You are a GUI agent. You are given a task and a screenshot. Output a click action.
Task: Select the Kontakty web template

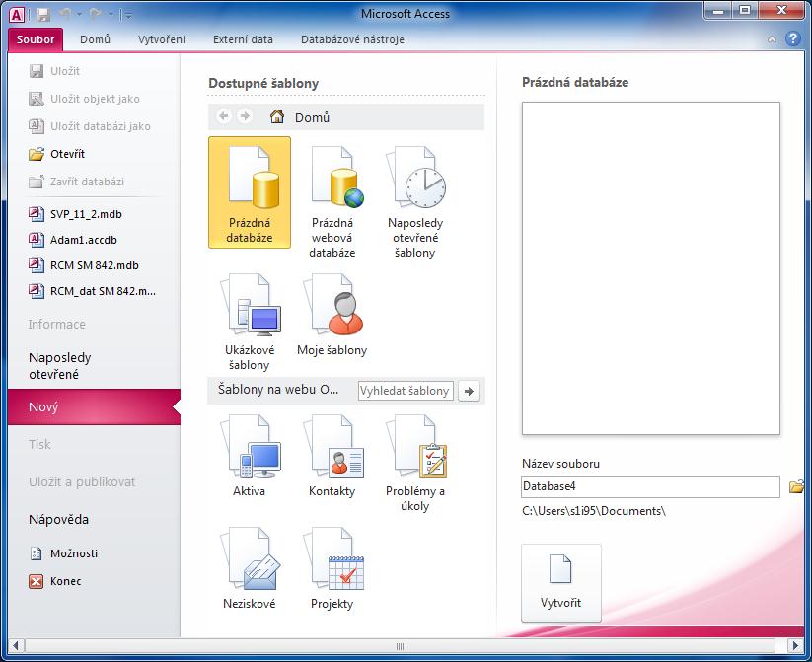point(332,456)
